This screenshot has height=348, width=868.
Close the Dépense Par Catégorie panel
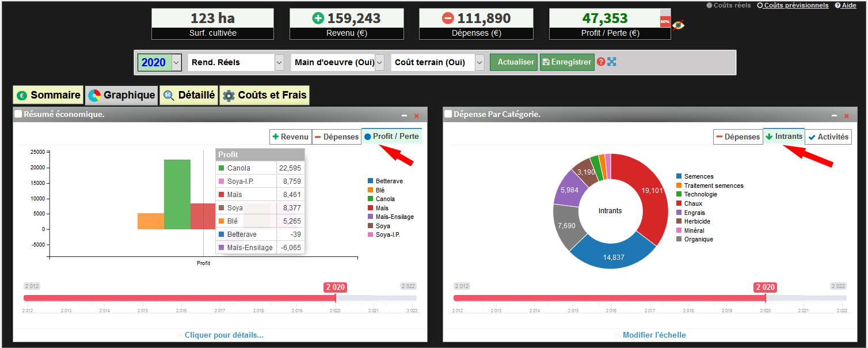[846, 116]
